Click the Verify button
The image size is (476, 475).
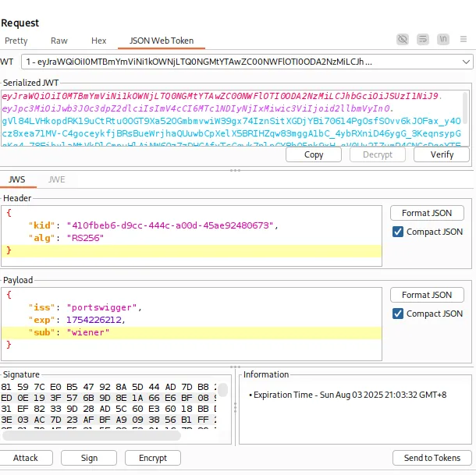coord(442,154)
